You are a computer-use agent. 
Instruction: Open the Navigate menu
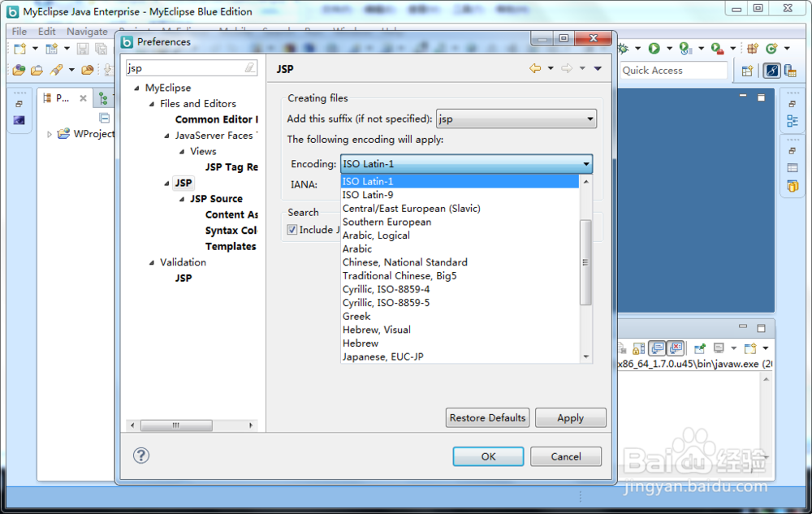[87, 31]
